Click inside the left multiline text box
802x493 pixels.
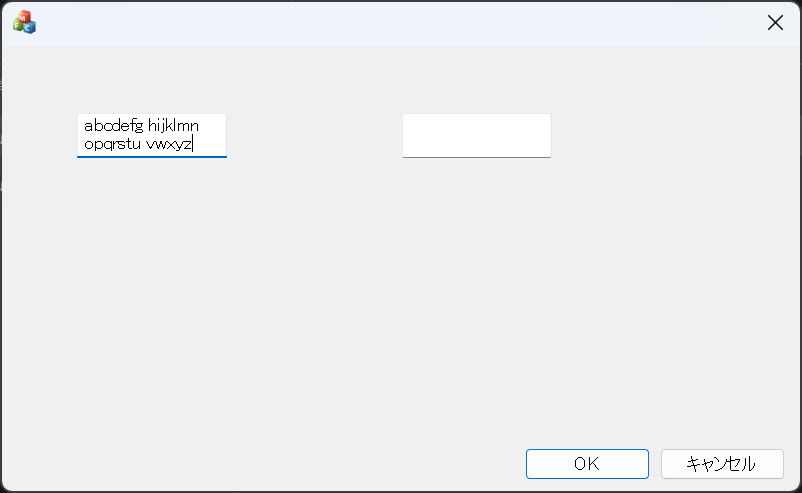(x=152, y=135)
